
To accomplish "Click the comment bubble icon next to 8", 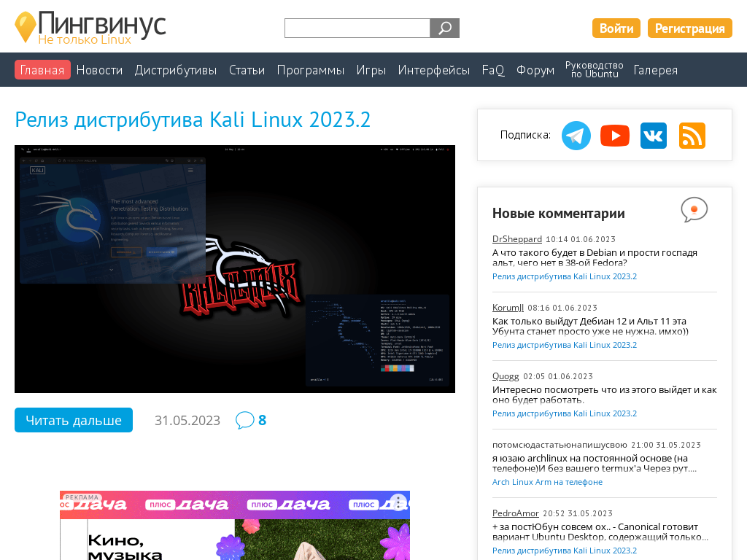I will pos(244,420).
